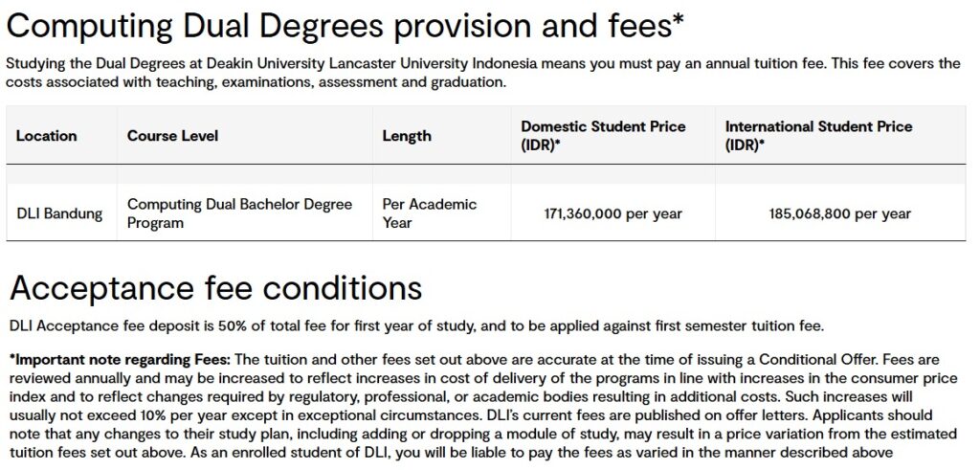Image resolution: width=980 pixels, height=470 pixels.
Task: Click the 'Acceptance fee conditions' heading
Action: [x=214, y=288]
